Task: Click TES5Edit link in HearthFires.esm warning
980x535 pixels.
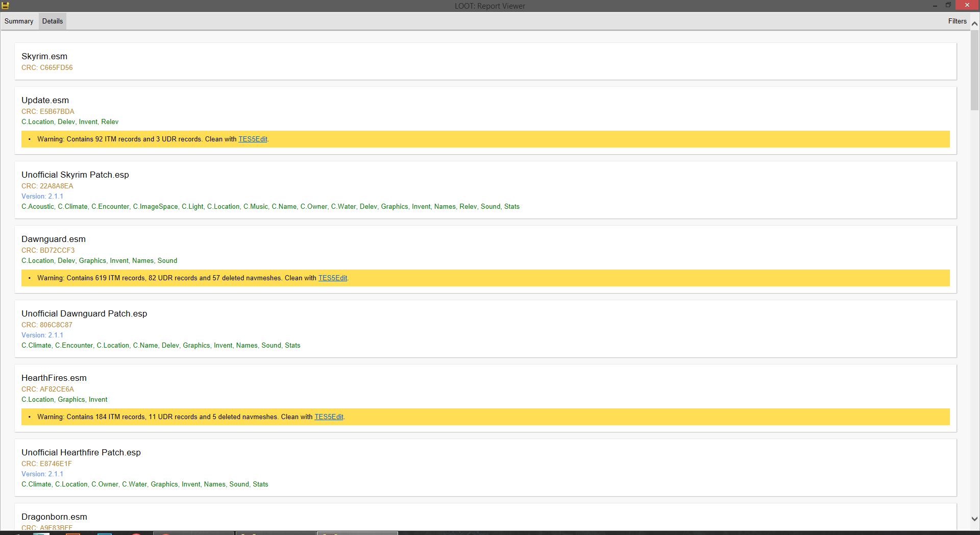Action: [x=329, y=417]
